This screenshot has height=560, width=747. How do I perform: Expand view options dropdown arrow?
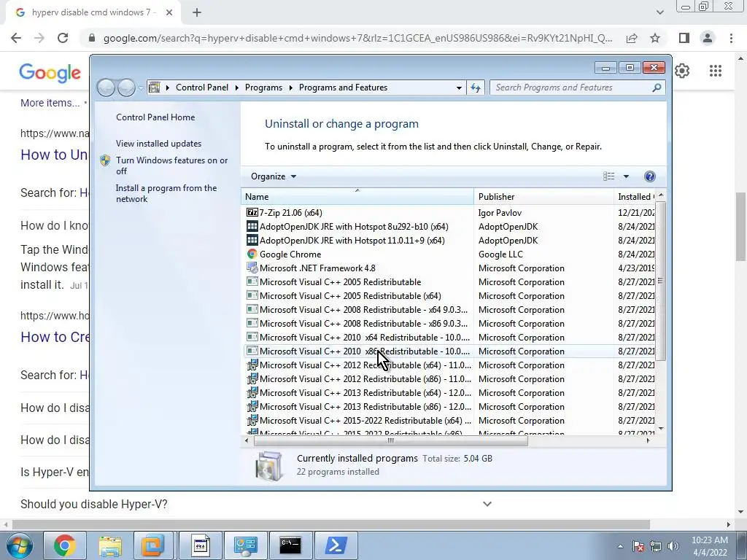(626, 176)
